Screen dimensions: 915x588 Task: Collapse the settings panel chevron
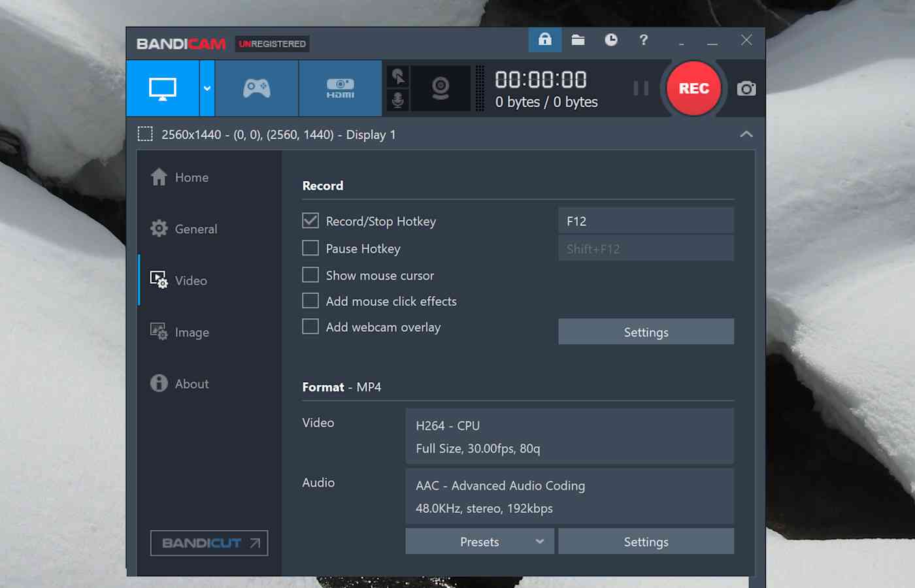(746, 134)
